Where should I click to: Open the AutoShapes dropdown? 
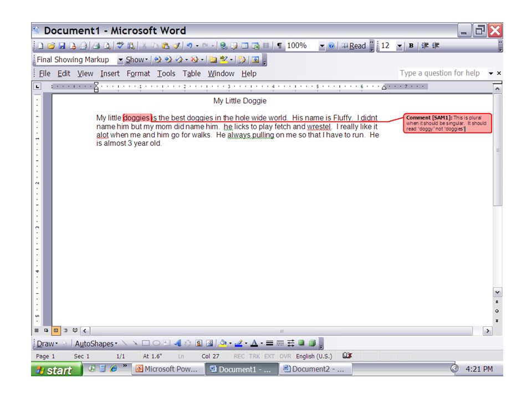[x=96, y=344]
